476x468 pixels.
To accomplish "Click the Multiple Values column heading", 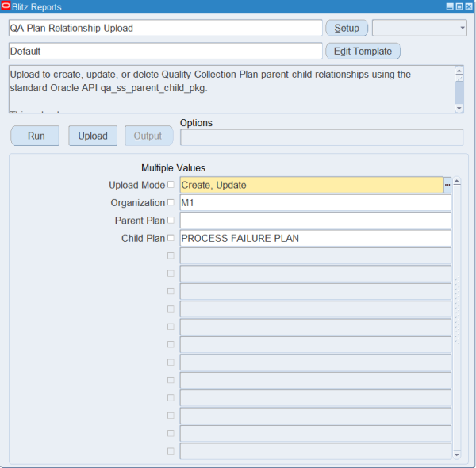I will (173, 168).
